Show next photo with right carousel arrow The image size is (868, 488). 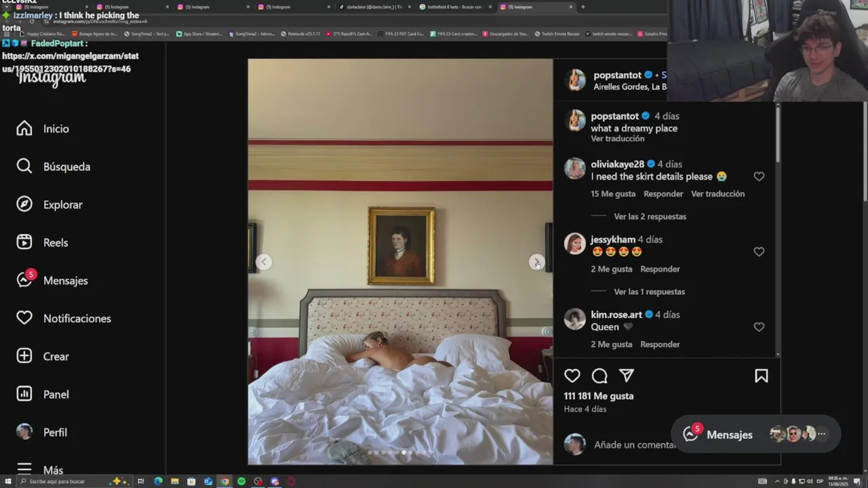536,262
